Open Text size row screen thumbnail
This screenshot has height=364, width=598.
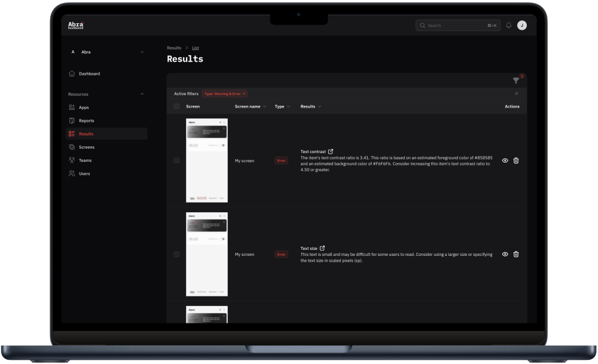207,254
